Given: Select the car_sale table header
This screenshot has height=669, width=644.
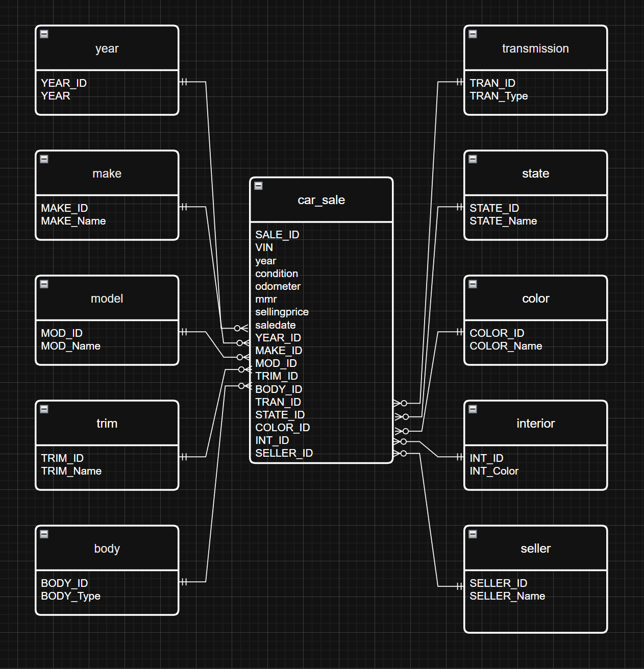Looking at the screenshot, I should click(321, 200).
